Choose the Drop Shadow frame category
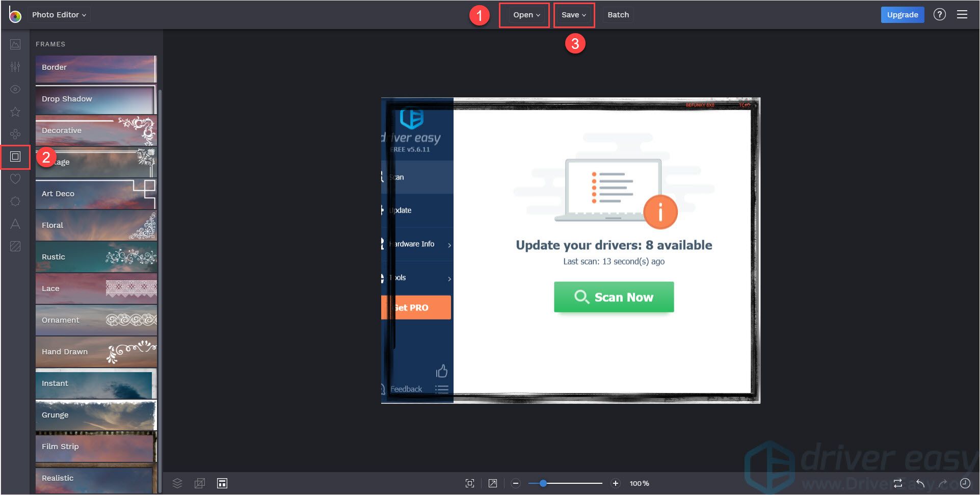Image resolution: width=980 pixels, height=495 pixels. click(96, 99)
